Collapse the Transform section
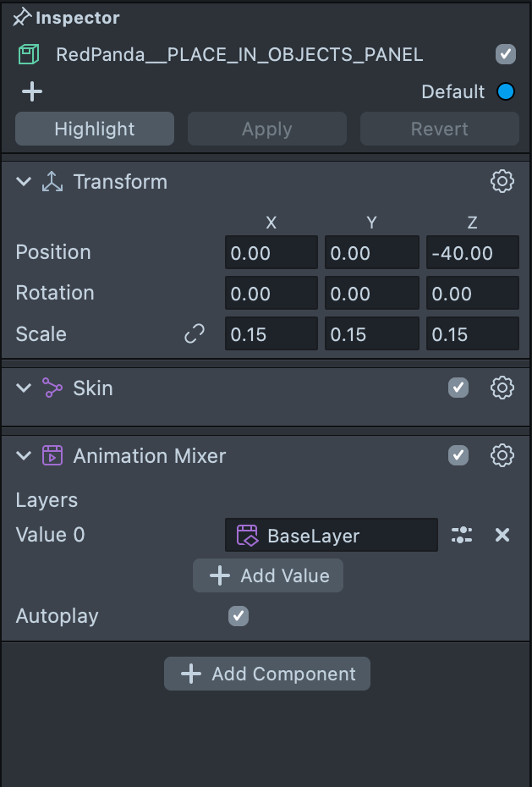Screen dimensions: 532x787 pos(24,182)
